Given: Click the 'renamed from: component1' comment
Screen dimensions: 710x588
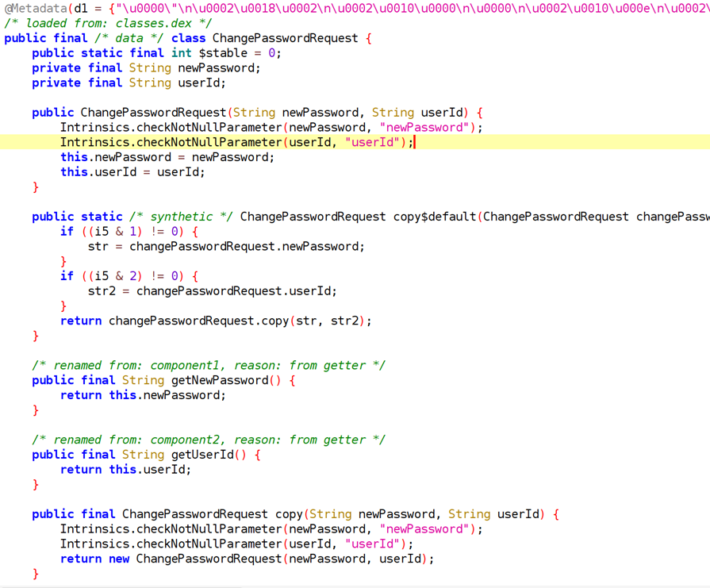Looking at the screenshot, I should pyautogui.click(x=209, y=365).
